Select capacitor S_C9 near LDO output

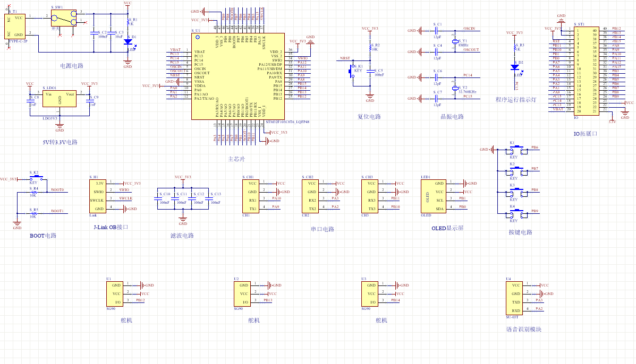click(x=90, y=101)
